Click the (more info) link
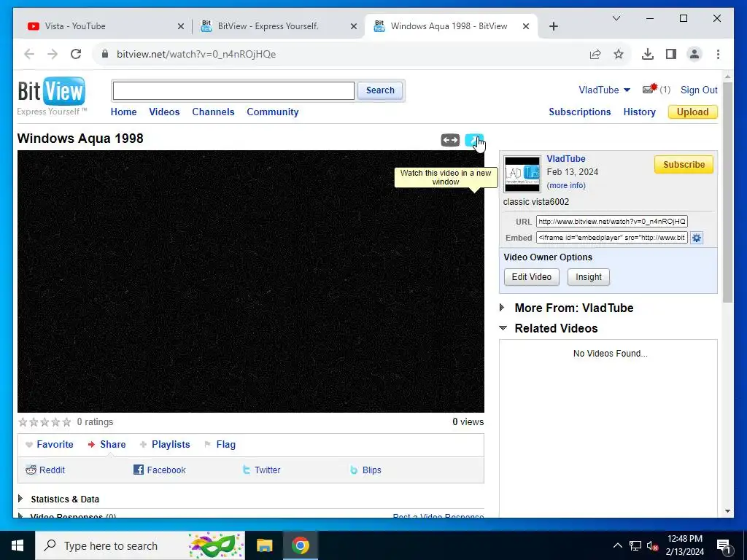This screenshot has height=560, width=747. point(566,185)
